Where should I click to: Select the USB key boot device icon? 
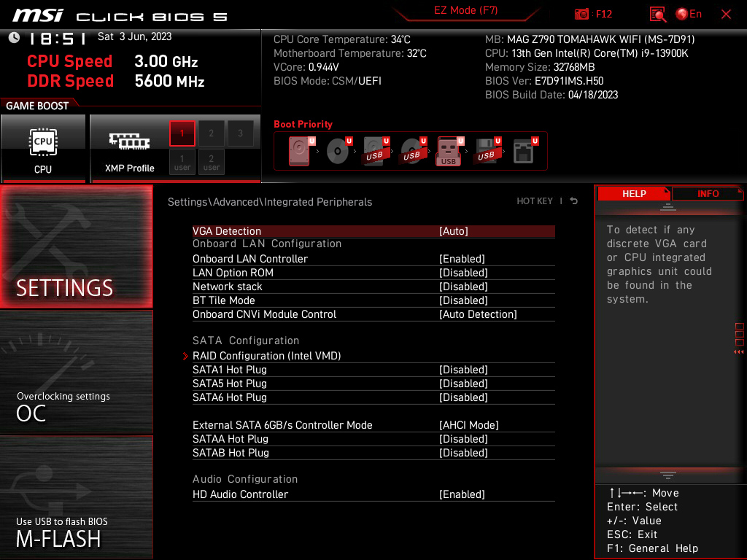[449, 151]
